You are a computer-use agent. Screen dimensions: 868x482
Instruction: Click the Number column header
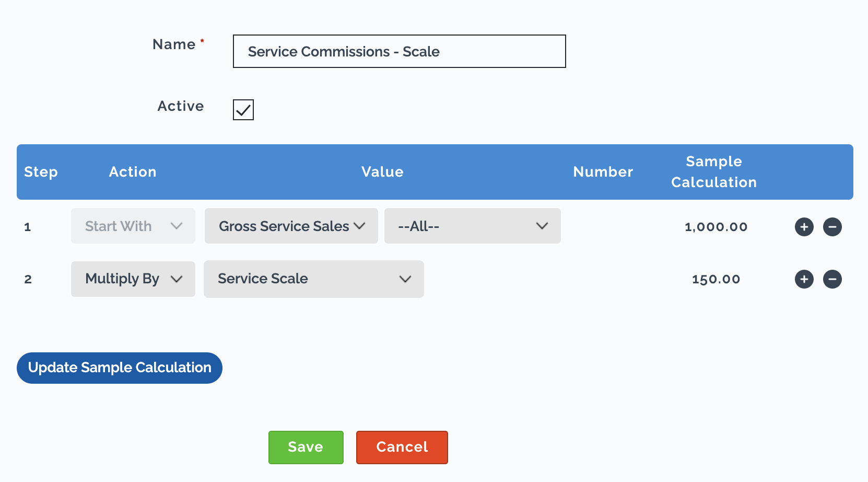click(x=603, y=172)
